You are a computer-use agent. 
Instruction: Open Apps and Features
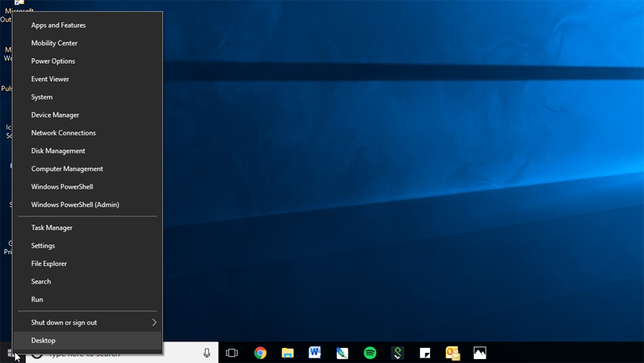click(x=58, y=25)
